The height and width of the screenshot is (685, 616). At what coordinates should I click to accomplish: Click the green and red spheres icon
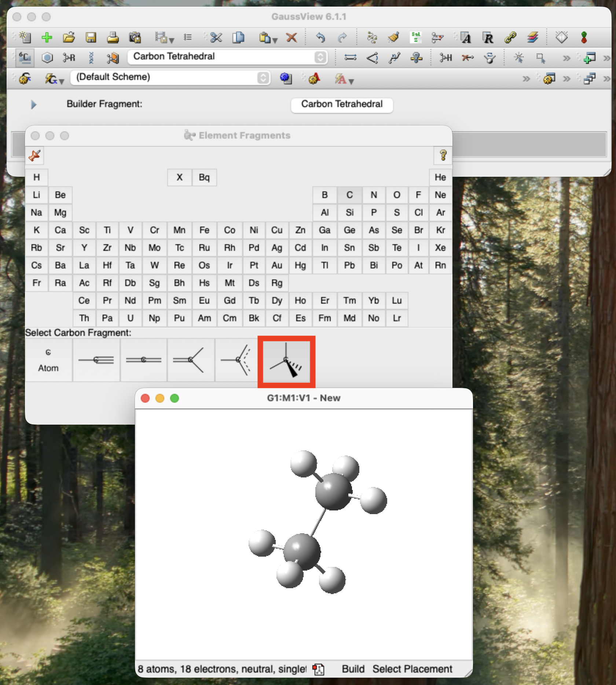tap(584, 37)
